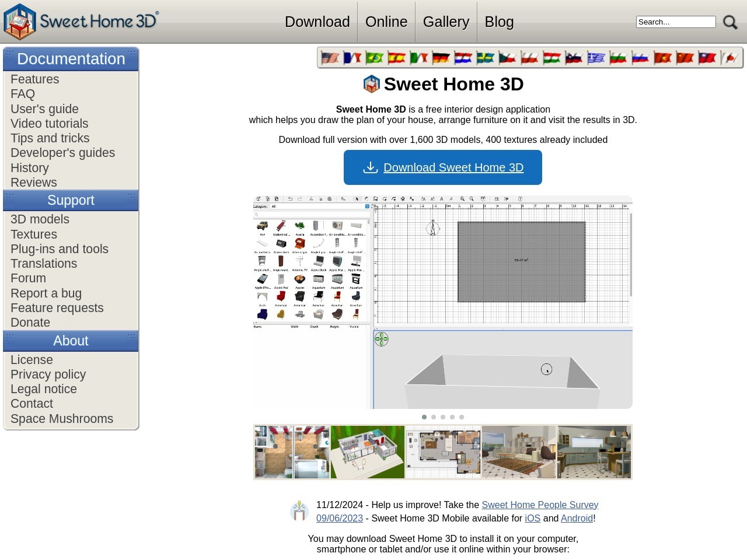Click the search magnifier icon
Viewport: 747px width, 560px height.
pos(730,22)
